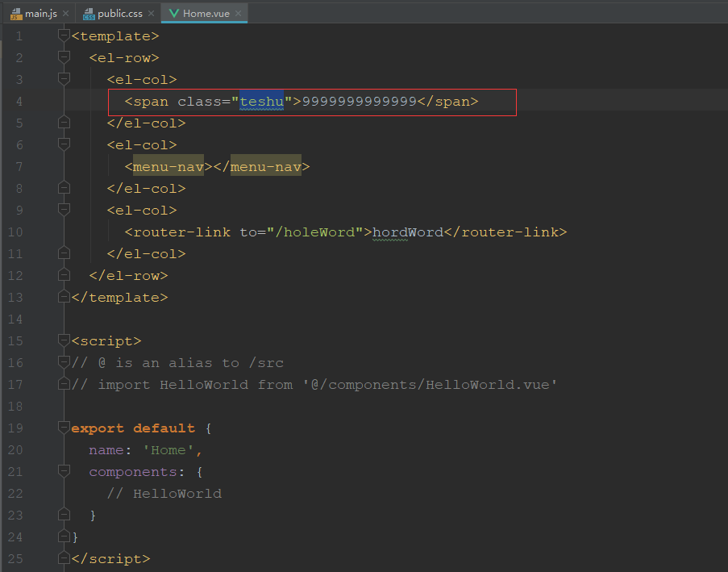728x572 pixels.
Task: Collapse the template block on line 1
Action: point(64,36)
